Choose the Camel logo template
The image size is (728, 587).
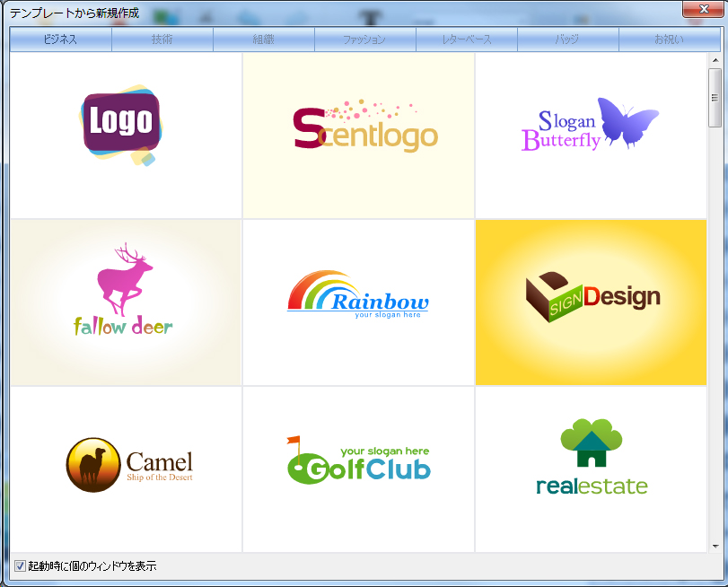[x=126, y=469]
